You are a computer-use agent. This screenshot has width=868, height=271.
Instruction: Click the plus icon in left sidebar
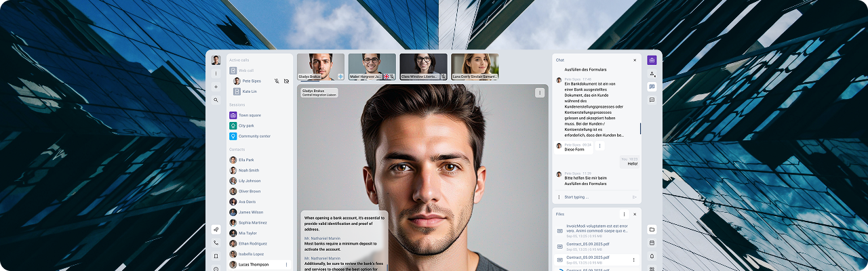point(216,87)
